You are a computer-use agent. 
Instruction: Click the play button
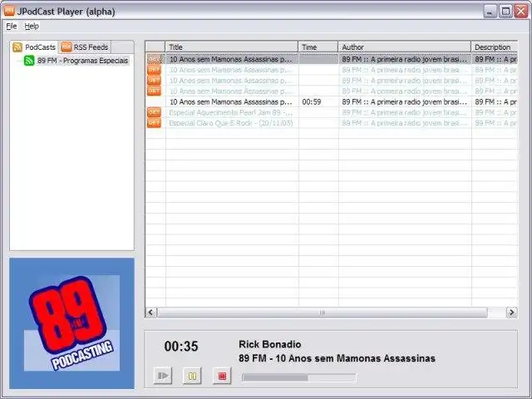click(x=163, y=376)
